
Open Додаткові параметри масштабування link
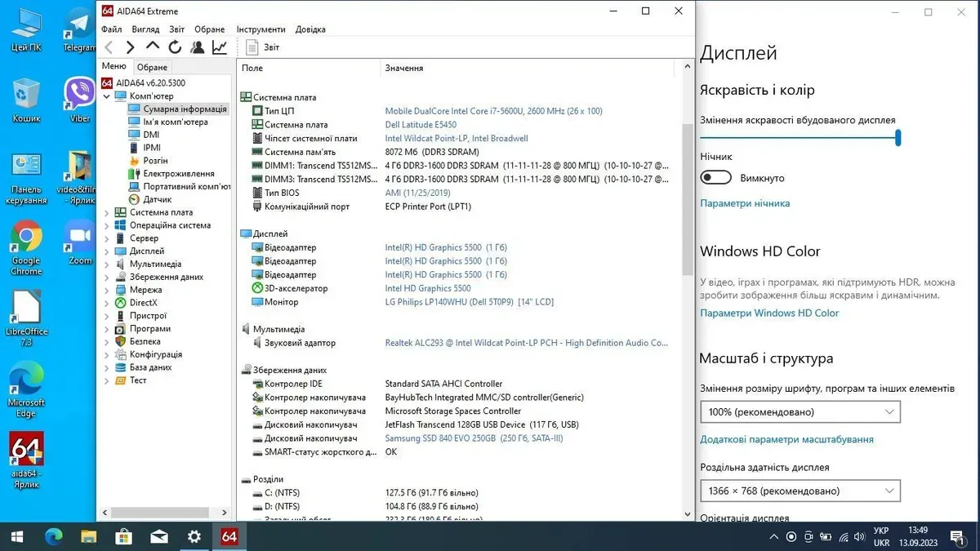[x=786, y=439]
